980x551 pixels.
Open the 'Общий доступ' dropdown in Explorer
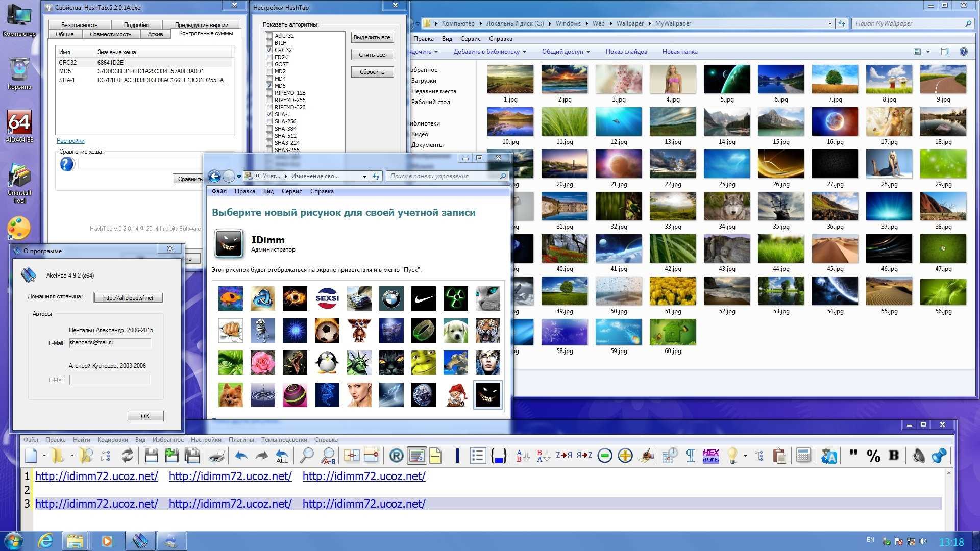pos(566,52)
